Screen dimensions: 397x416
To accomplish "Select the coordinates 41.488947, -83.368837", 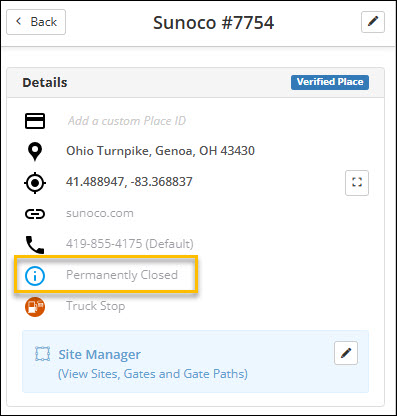I will tap(129, 182).
